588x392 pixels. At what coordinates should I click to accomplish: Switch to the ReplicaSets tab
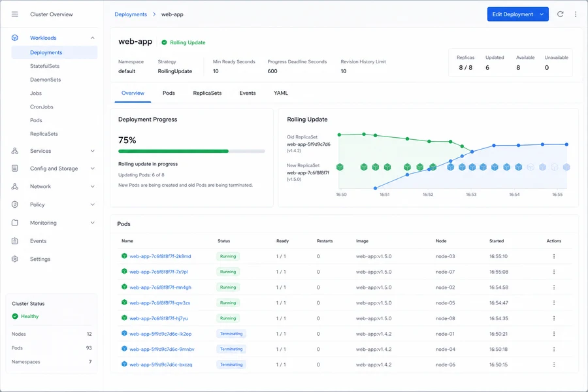click(x=207, y=93)
